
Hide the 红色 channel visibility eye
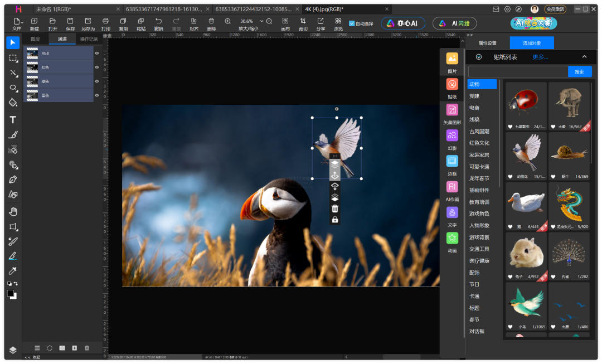coord(97,67)
